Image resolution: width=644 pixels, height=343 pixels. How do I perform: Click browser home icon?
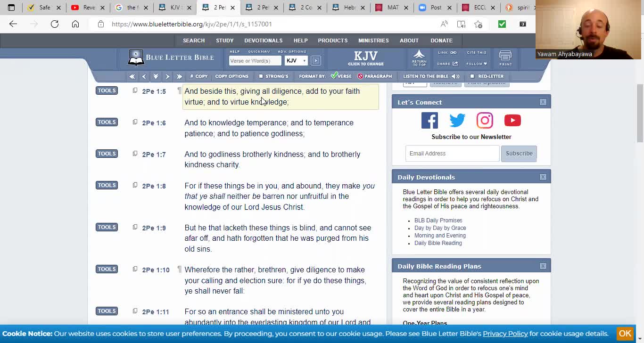coord(75,24)
